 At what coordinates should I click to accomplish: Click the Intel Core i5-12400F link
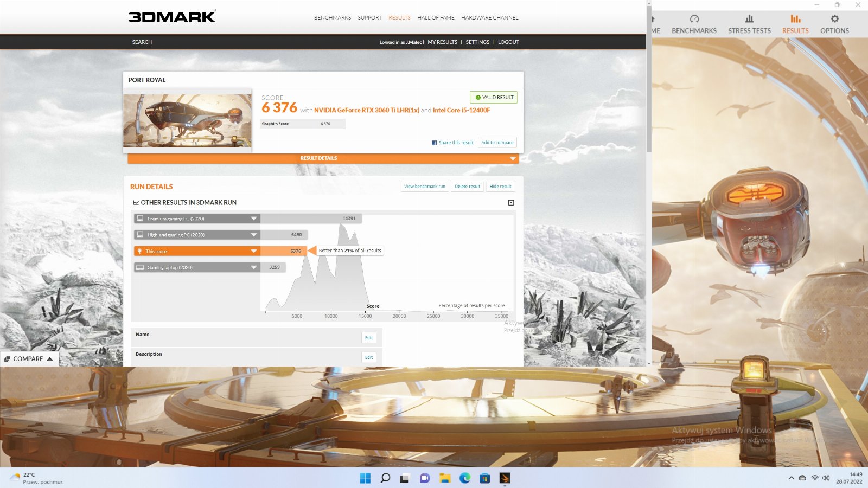pyautogui.click(x=461, y=110)
